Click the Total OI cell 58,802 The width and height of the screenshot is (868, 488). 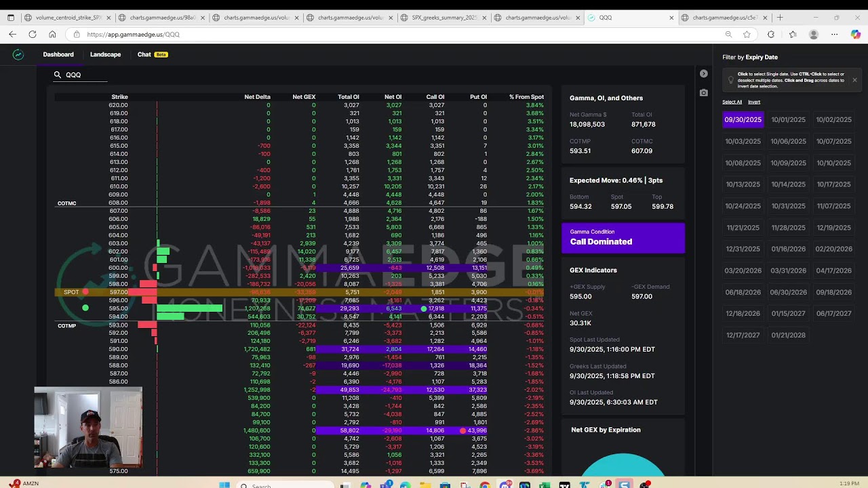click(350, 430)
